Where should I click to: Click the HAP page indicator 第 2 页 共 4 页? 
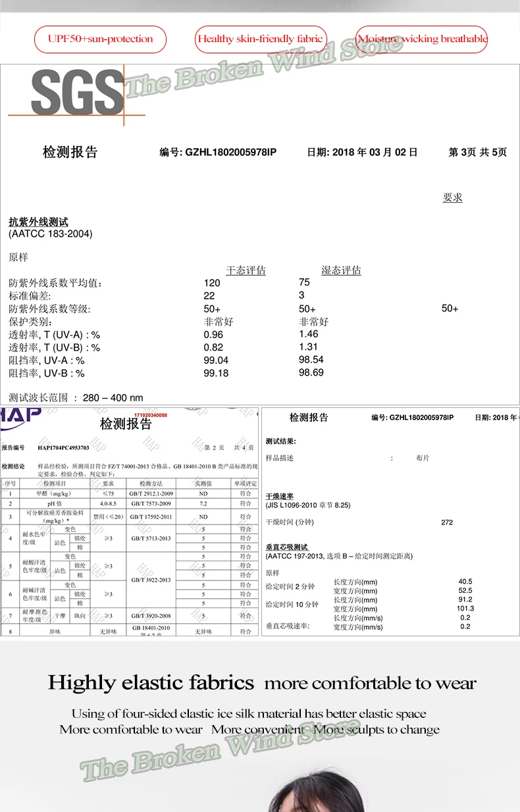pyautogui.click(x=229, y=447)
